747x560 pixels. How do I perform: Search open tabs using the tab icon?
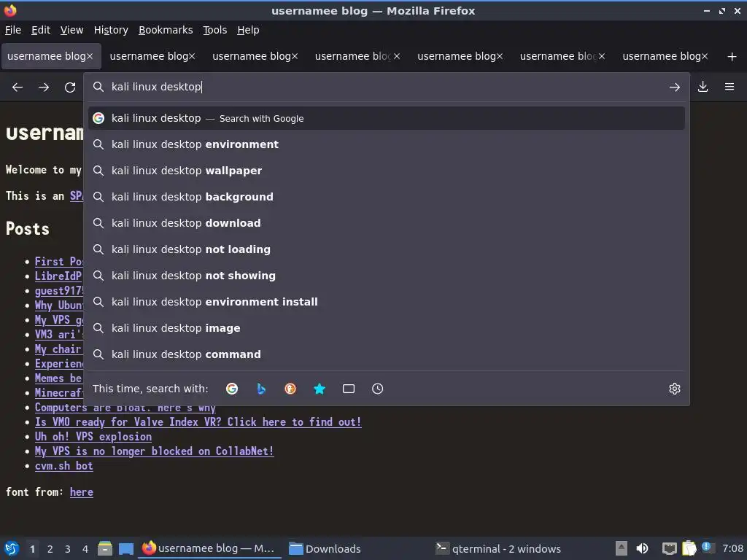348,389
